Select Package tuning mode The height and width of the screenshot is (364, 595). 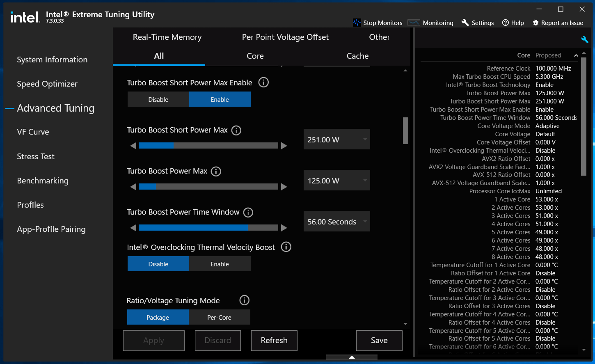158,317
